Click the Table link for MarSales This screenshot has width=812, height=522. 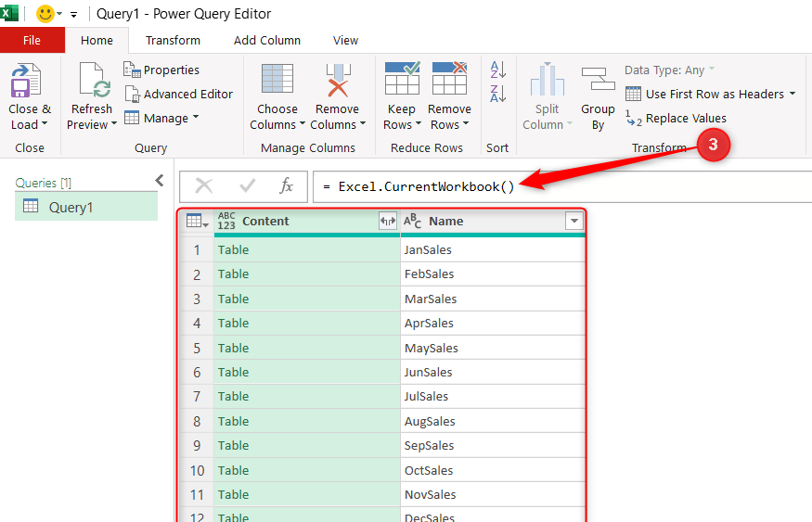(233, 299)
